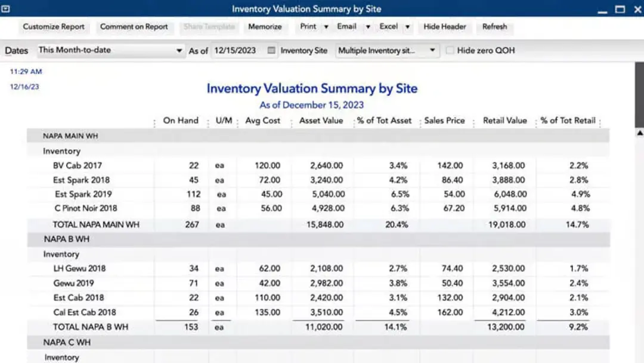Click the 135.00 avg cost cell

pos(267,312)
